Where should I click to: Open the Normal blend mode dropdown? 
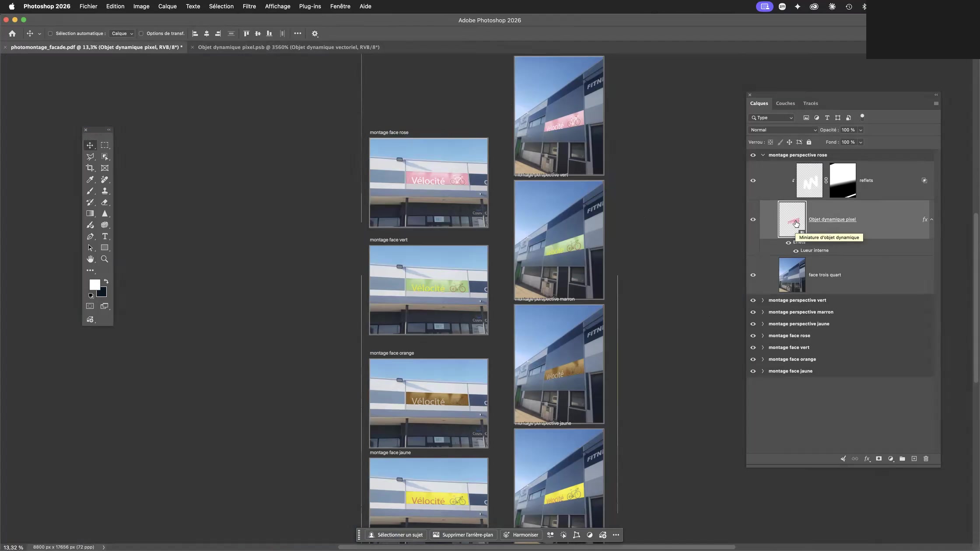click(x=783, y=130)
